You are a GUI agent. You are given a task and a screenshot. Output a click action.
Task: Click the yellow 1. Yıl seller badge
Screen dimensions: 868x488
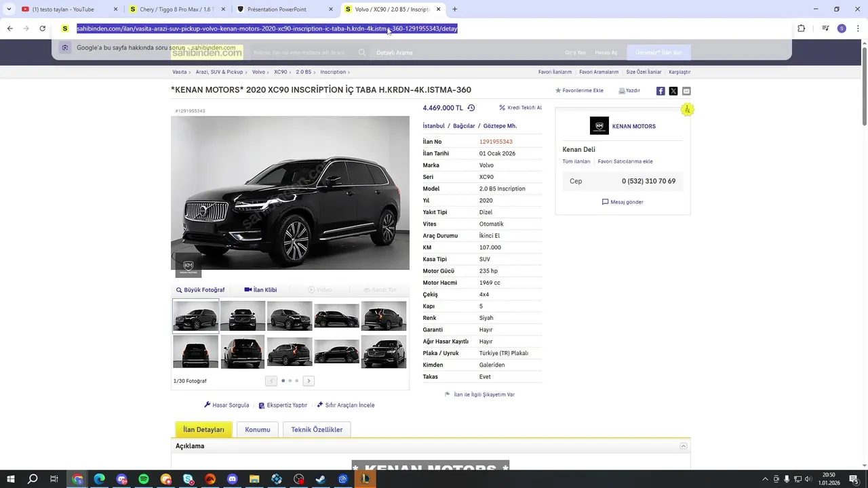click(688, 109)
